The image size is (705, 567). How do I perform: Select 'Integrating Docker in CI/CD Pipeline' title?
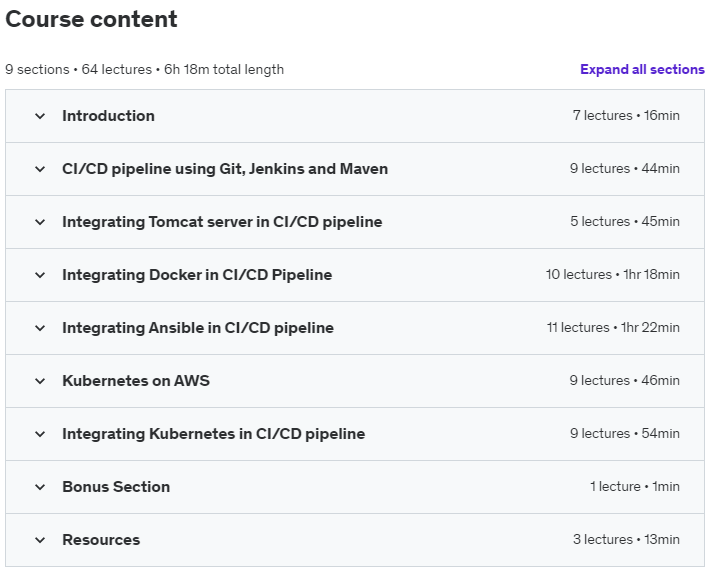point(197,275)
